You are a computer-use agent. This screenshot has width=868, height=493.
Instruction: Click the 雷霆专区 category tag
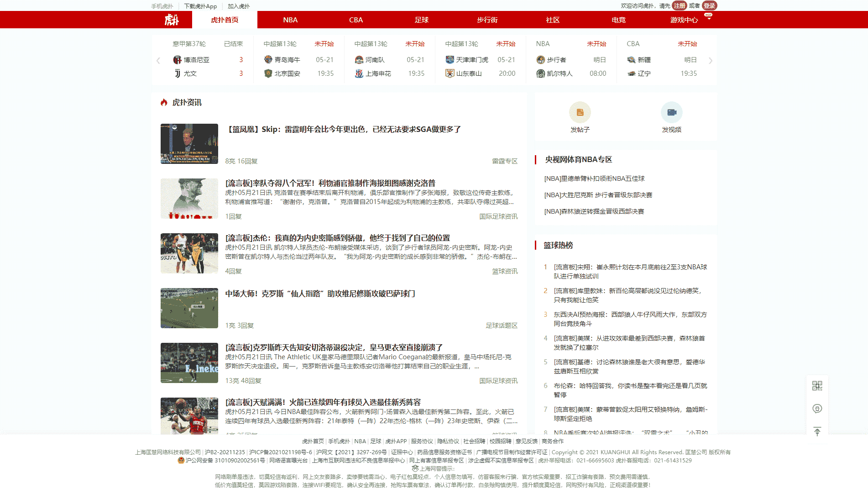coord(505,161)
